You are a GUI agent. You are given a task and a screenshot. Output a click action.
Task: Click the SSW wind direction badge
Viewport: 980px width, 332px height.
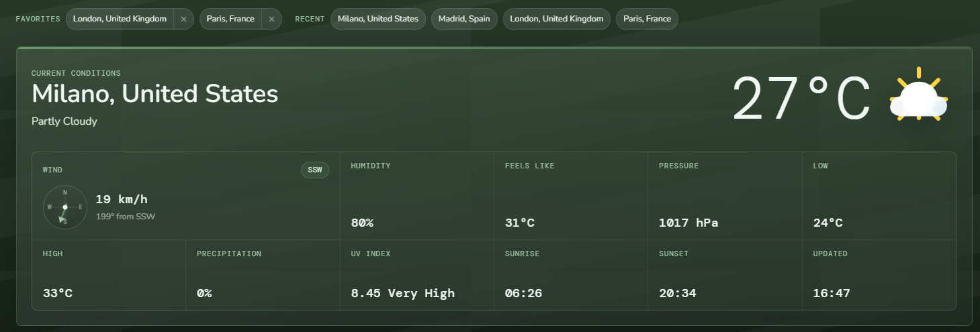pyautogui.click(x=315, y=170)
